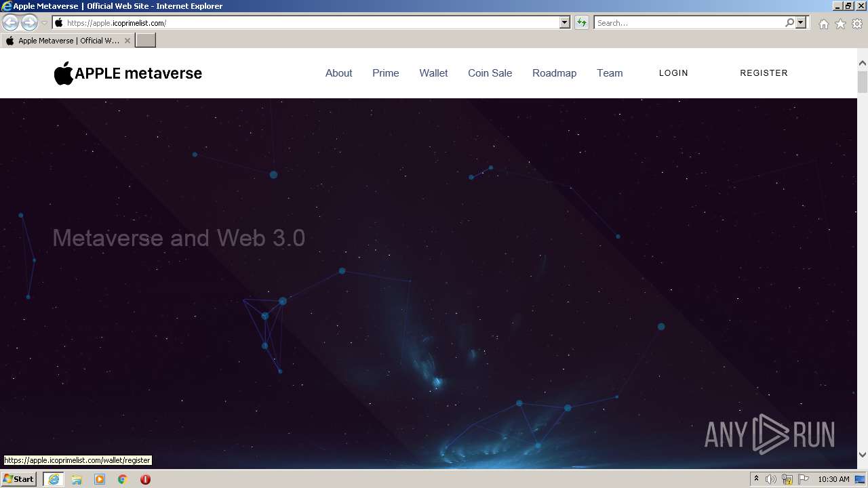Open the File Explorer taskbar icon
868x488 pixels.
(x=77, y=479)
